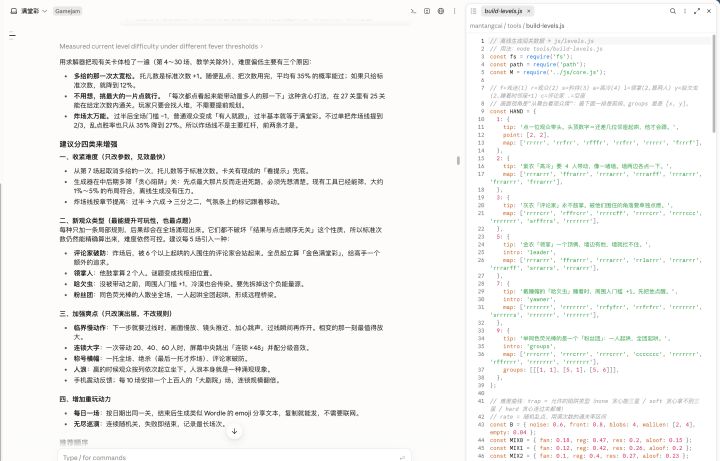Screen dimensions: 720x461
Task: Click the "intro: 'leader'," code line
Action: click(529, 252)
